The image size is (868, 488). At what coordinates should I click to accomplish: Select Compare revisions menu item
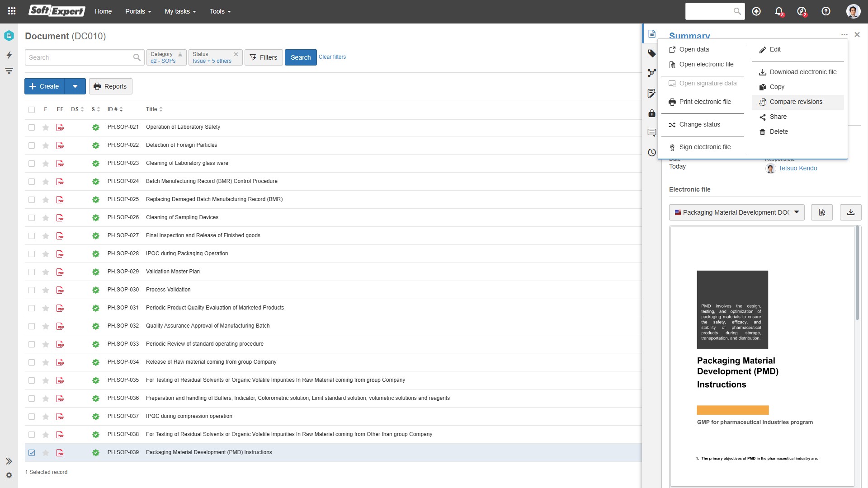coord(797,102)
